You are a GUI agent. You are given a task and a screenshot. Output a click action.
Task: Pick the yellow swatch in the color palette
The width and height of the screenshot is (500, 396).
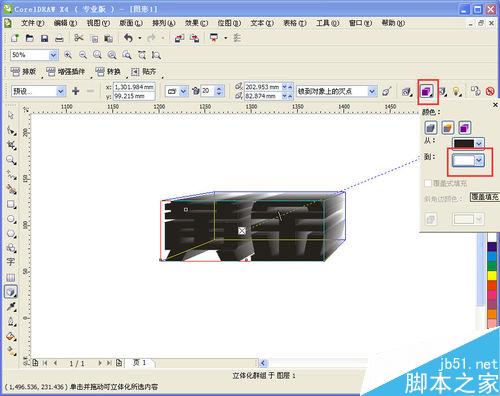(492, 276)
